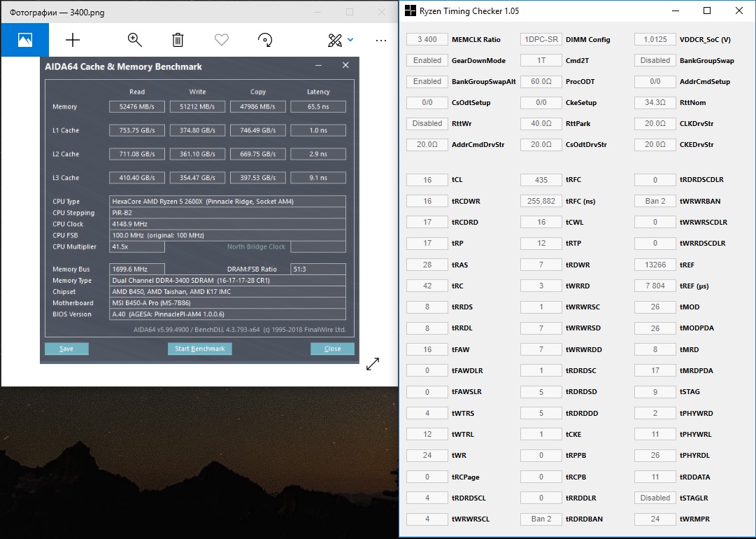Click the tPHYRDL value 26 field
This screenshot has height=539, width=756.
655,455
